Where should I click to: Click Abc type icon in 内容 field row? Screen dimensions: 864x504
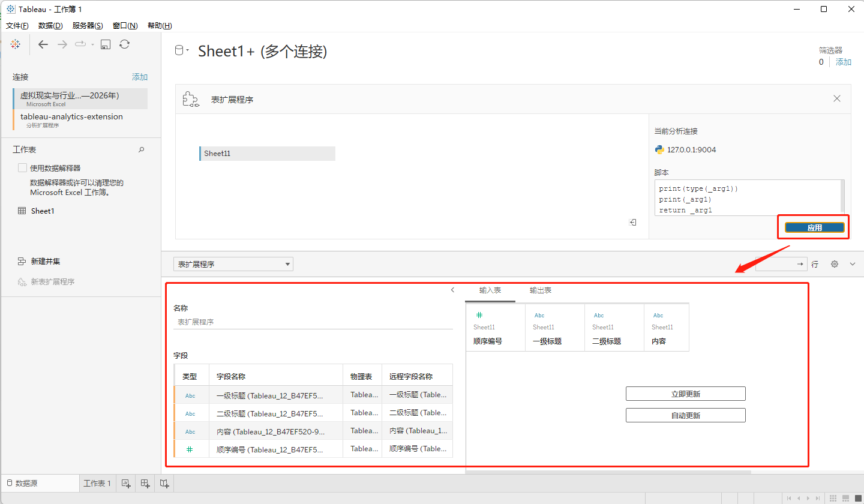pyautogui.click(x=190, y=432)
